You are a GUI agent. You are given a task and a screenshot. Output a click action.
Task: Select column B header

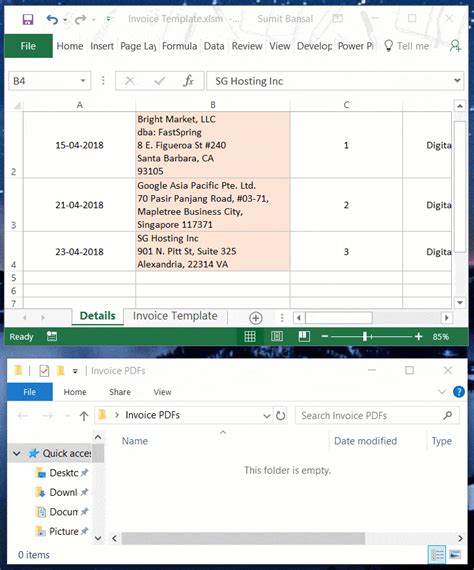click(213, 105)
